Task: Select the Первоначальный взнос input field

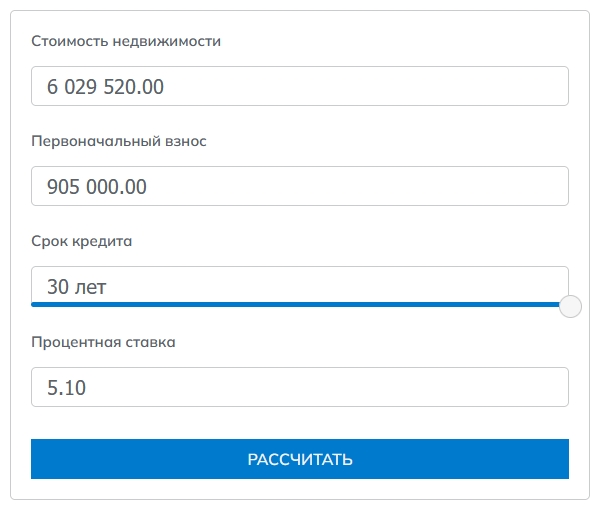Action: click(x=300, y=186)
